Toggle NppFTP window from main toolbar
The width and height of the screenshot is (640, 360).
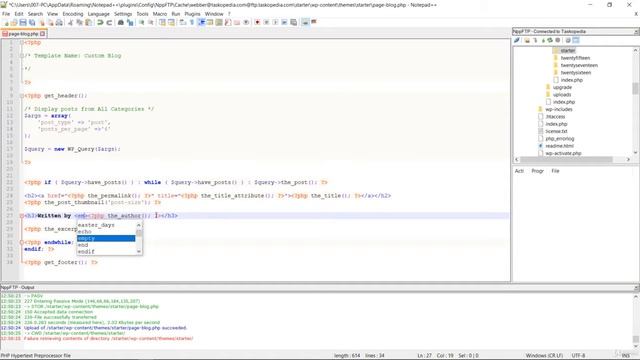click(x=305, y=22)
